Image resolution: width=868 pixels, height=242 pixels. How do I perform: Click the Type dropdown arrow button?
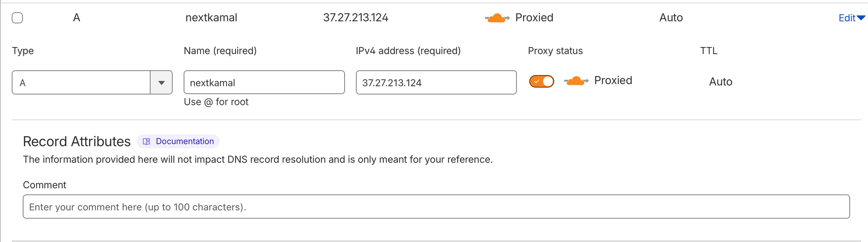(161, 82)
